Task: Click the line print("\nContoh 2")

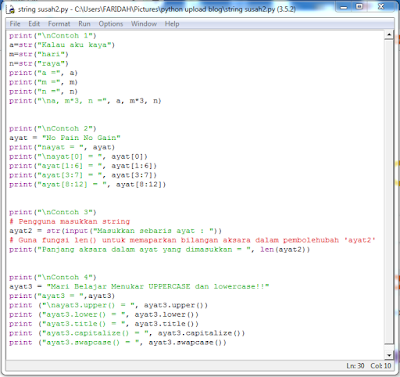Action: [x=53, y=129]
